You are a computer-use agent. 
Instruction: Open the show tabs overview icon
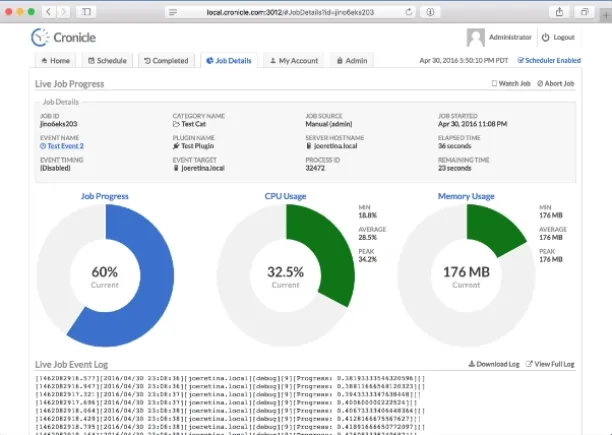[x=584, y=12]
